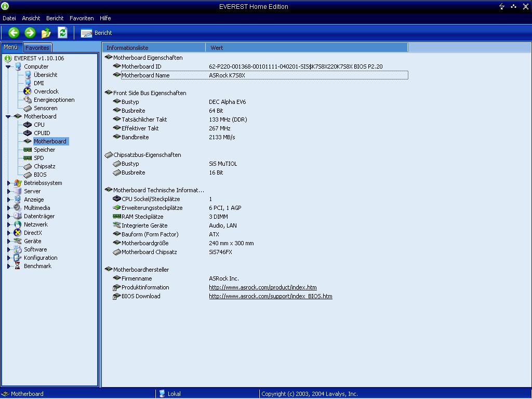532x399 pixels.
Task: Click the Datenträger drive icon
Action: (18, 216)
